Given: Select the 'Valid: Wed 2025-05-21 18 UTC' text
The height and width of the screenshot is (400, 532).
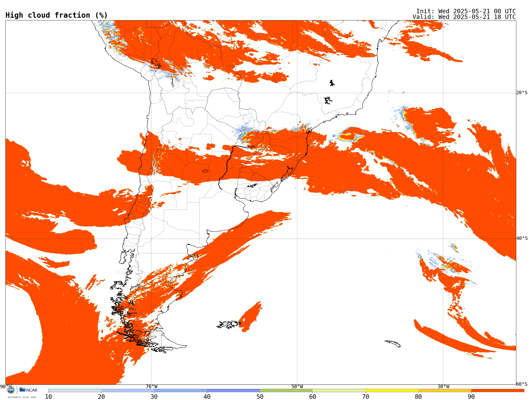Looking at the screenshot, I should pos(464,17).
